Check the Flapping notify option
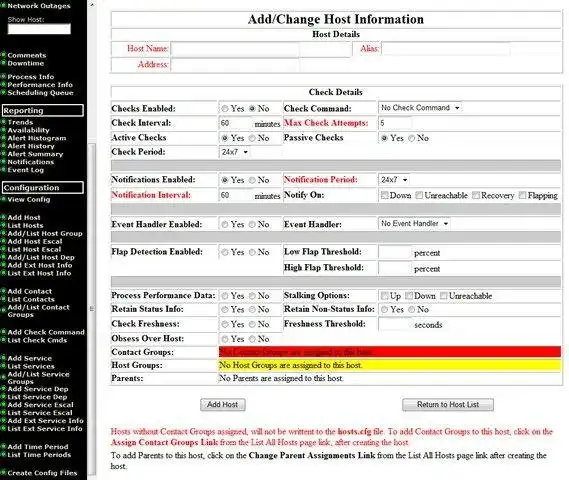569x480 pixels. (522, 195)
